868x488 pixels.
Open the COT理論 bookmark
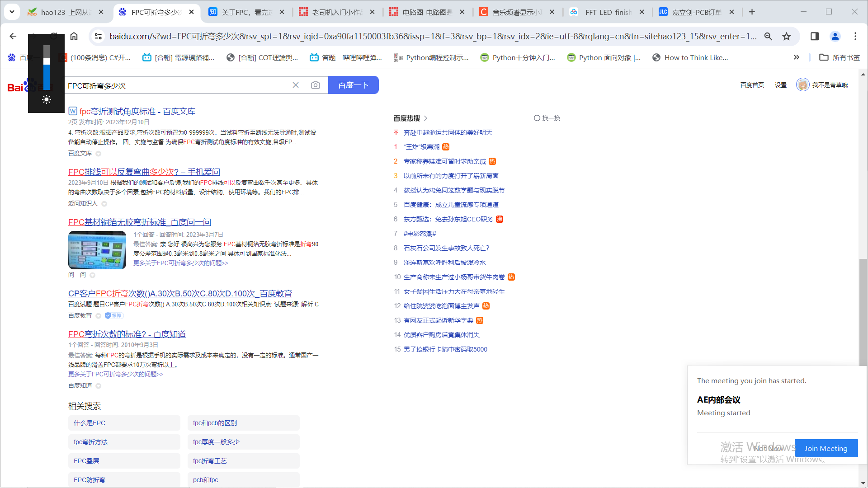point(262,57)
